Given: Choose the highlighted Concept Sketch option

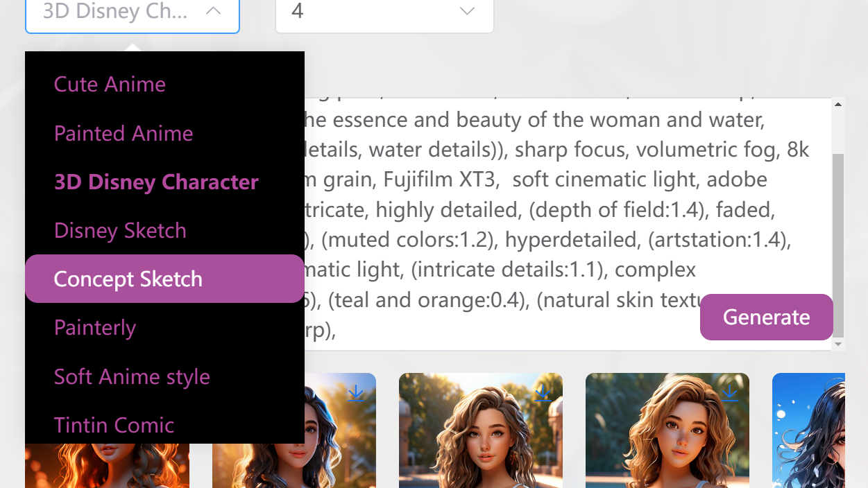Looking at the screenshot, I should tap(164, 279).
